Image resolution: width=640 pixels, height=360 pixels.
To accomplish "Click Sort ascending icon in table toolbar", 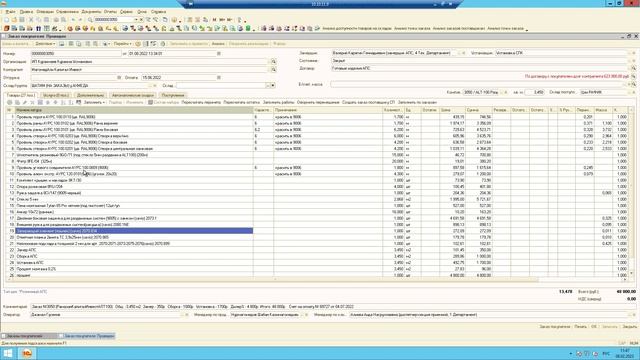I will click(63, 102).
